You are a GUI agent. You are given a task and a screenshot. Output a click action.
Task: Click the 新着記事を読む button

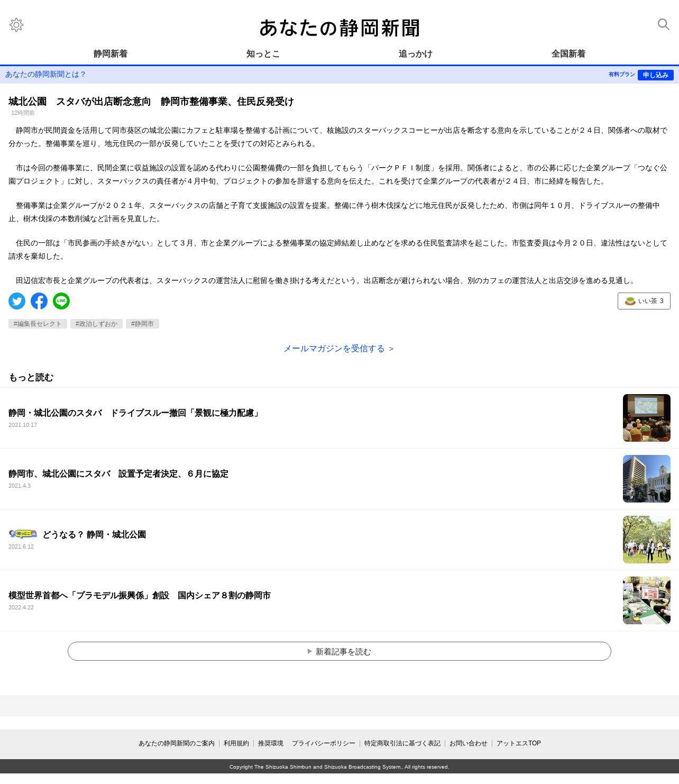339,651
